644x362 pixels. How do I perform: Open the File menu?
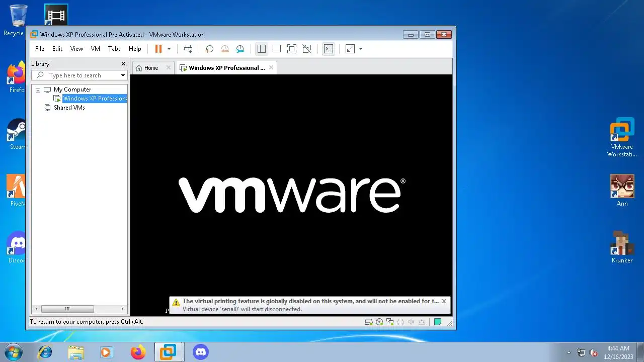point(40,49)
